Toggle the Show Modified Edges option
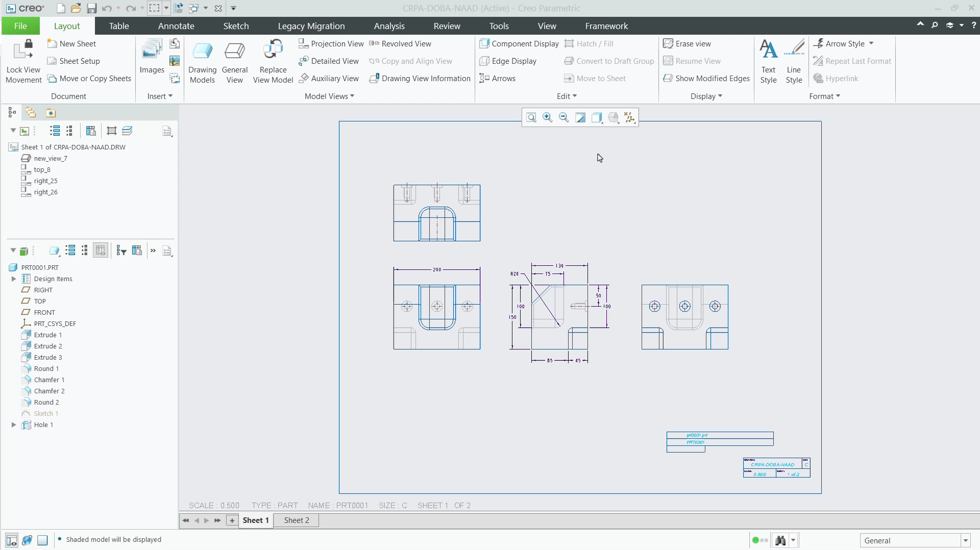This screenshot has width=980, height=550. coord(706,78)
